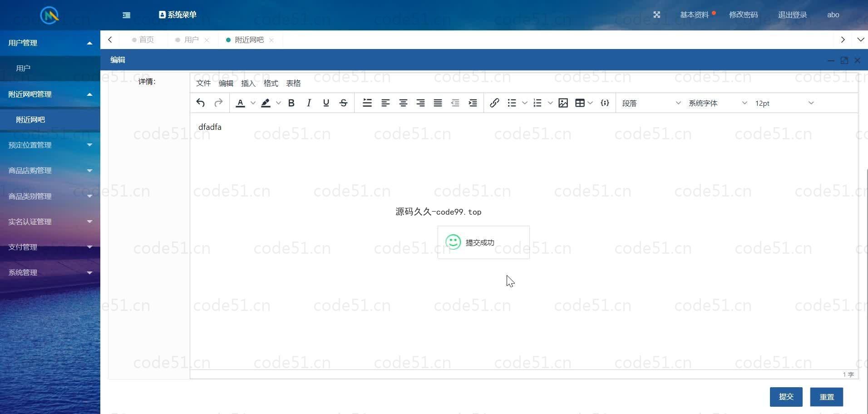Collapse the 附近网吧管理 section

[x=50, y=94]
